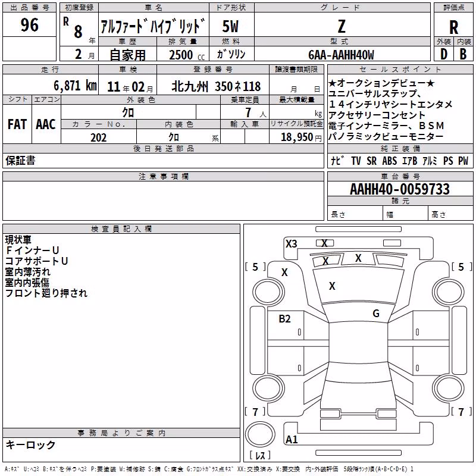
Task: Select inspector note 現状車
Action: [x=18, y=240]
